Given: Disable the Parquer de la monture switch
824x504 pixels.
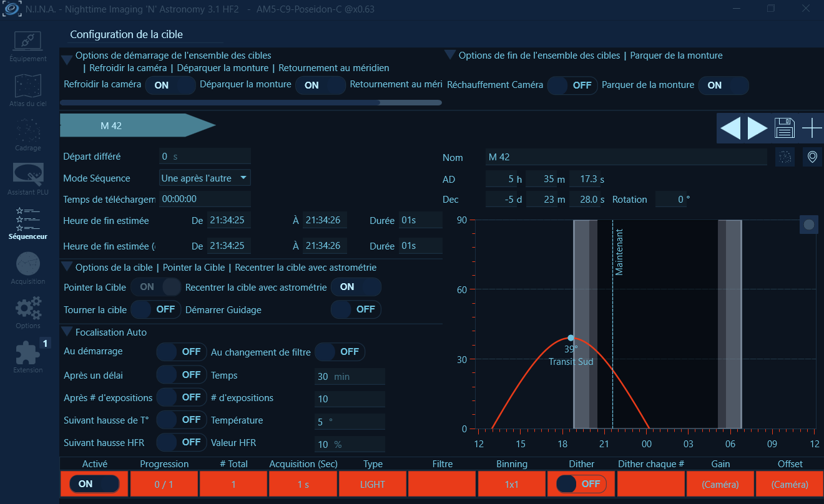Looking at the screenshot, I should (x=723, y=85).
